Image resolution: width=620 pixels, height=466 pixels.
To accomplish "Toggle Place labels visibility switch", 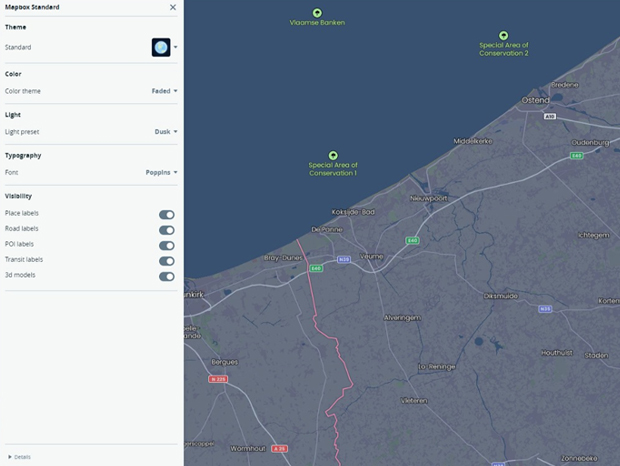I will [x=167, y=215].
